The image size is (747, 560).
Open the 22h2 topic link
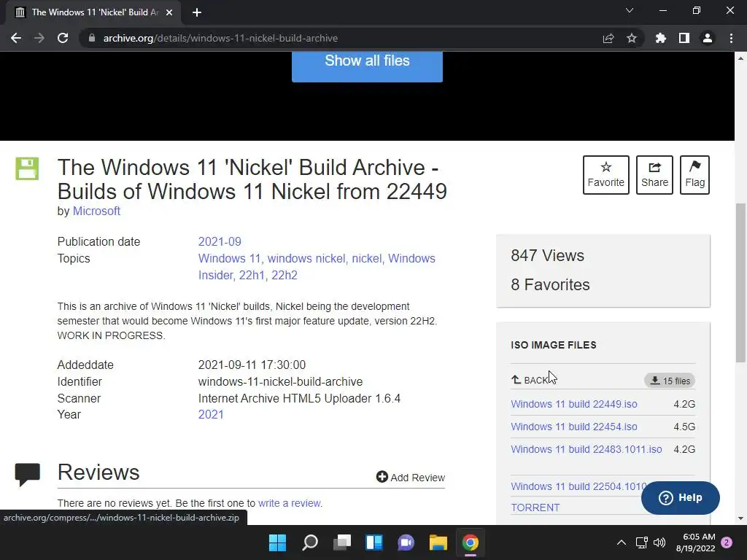285,275
